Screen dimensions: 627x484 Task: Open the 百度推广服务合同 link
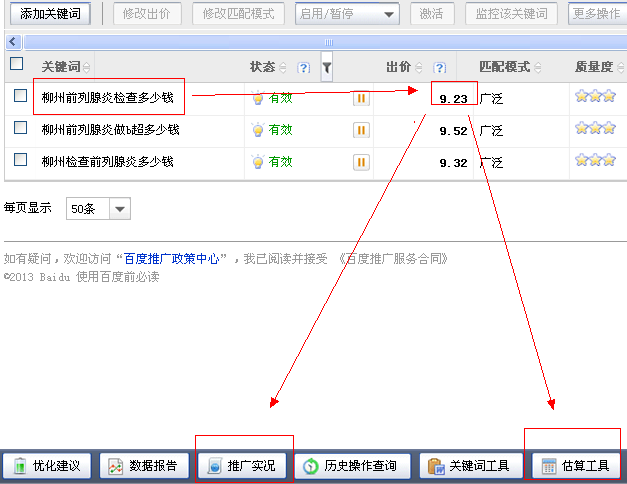[x=393, y=259]
